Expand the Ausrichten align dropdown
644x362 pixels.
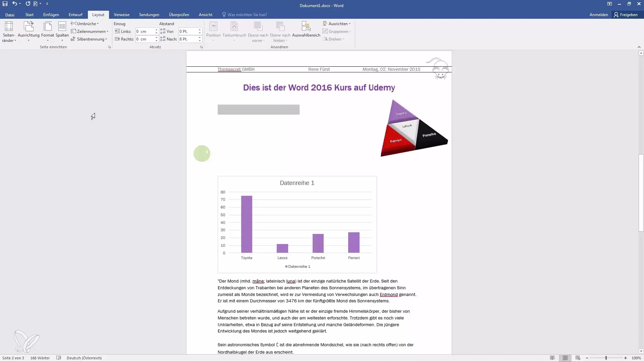(x=337, y=24)
